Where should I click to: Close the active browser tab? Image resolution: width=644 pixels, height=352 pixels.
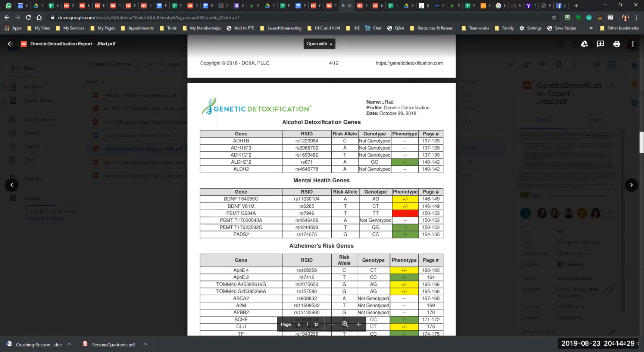click(x=350, y=6)
